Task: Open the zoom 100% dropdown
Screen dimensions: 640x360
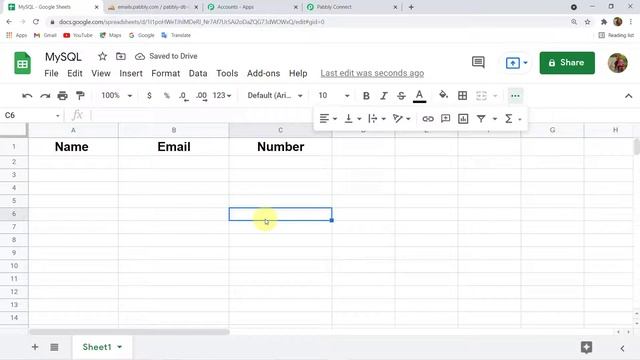Action: pos(117,96)
